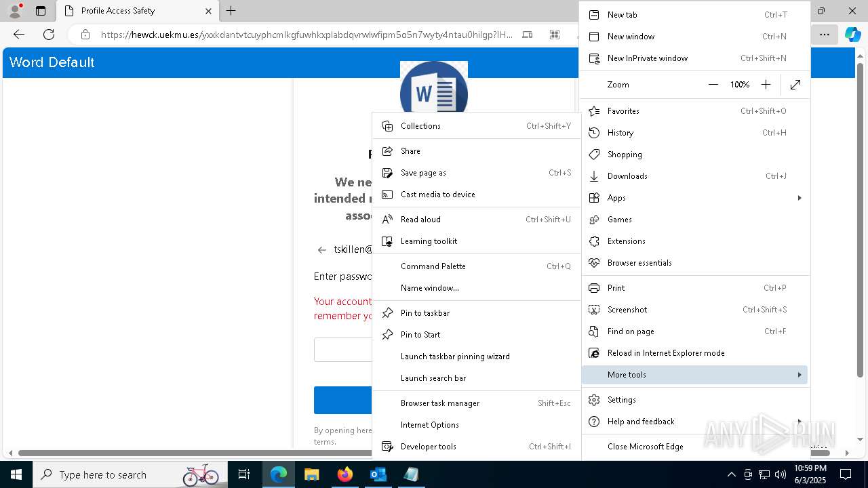Image resolution: width=868 pixels, height=488 pixels.
Task: Close the Profile Access Safety tab
Action: 209,11
